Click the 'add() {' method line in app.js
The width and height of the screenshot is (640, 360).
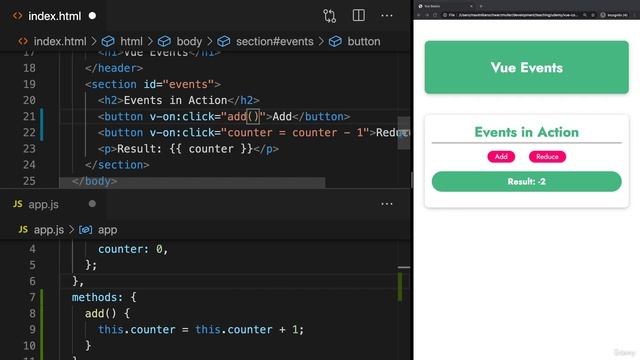pyautogui.click(x=107, y=313)
